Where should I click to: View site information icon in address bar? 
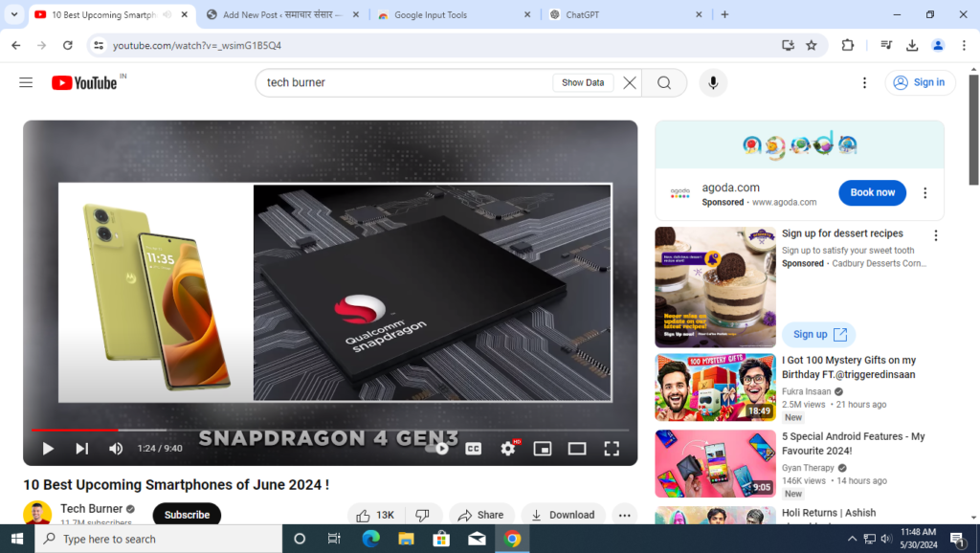tap(99, 45)
